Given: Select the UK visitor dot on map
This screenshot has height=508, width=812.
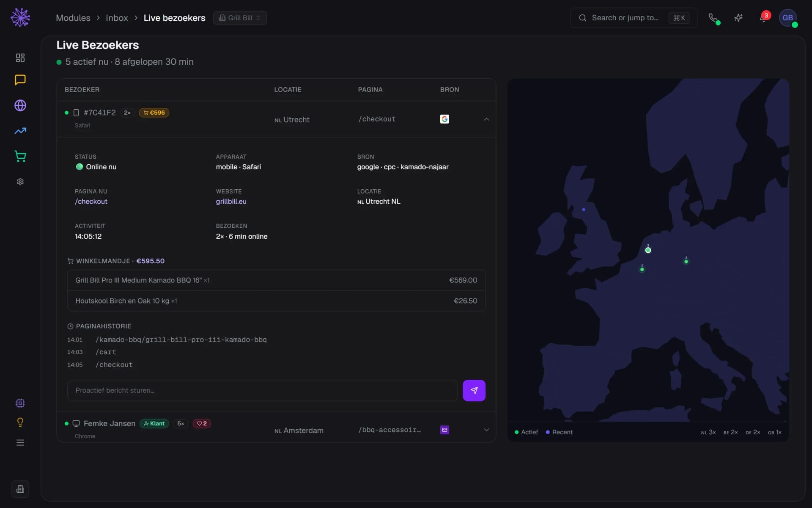Looking at the screenshot, I should 584,210.
